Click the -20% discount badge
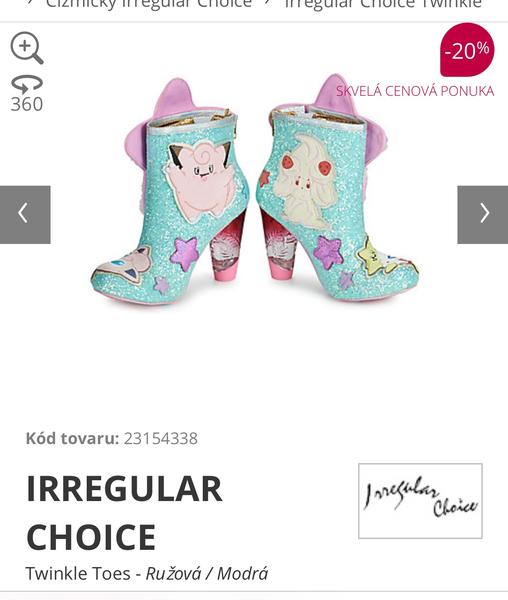Image resolution: width=508 pixels, height=600 pixels. [467, 50]
